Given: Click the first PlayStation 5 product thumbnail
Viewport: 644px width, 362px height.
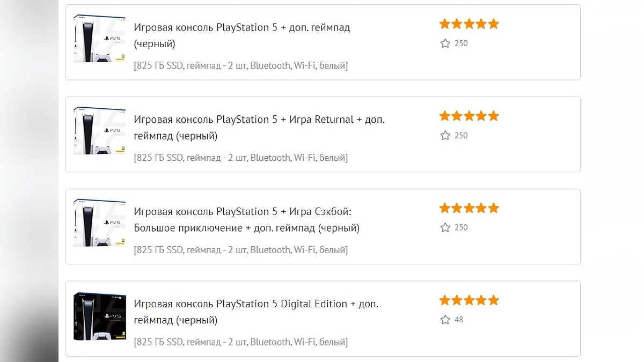Looking at the screenshot, I should (99, 39).
